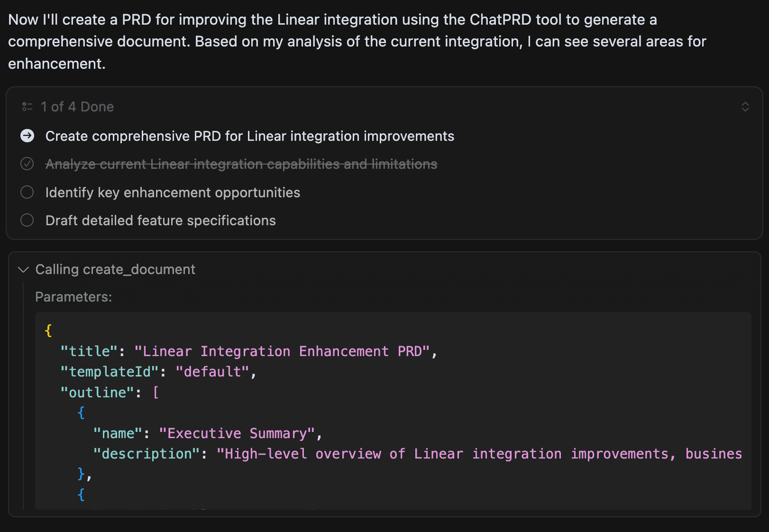Click the circle icon beside 'Draft detailed feature specifications'
This screenshot has height=532, width=769.
click(27, 220)
